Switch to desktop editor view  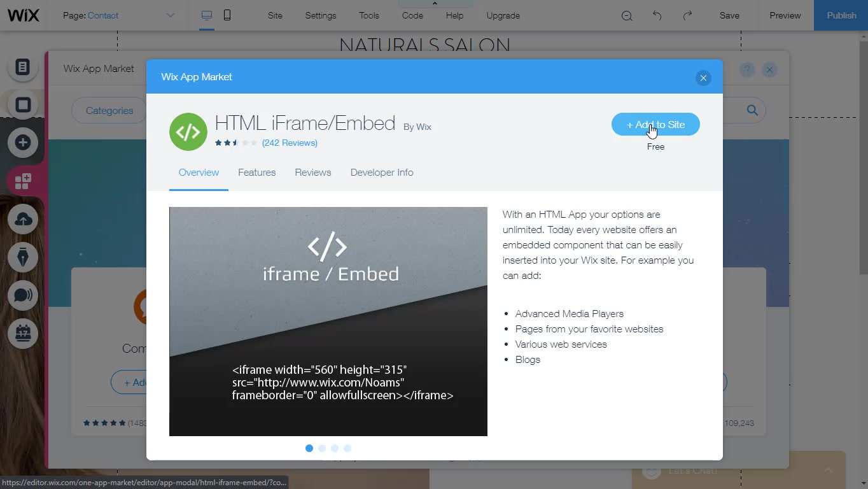[207, 15]
